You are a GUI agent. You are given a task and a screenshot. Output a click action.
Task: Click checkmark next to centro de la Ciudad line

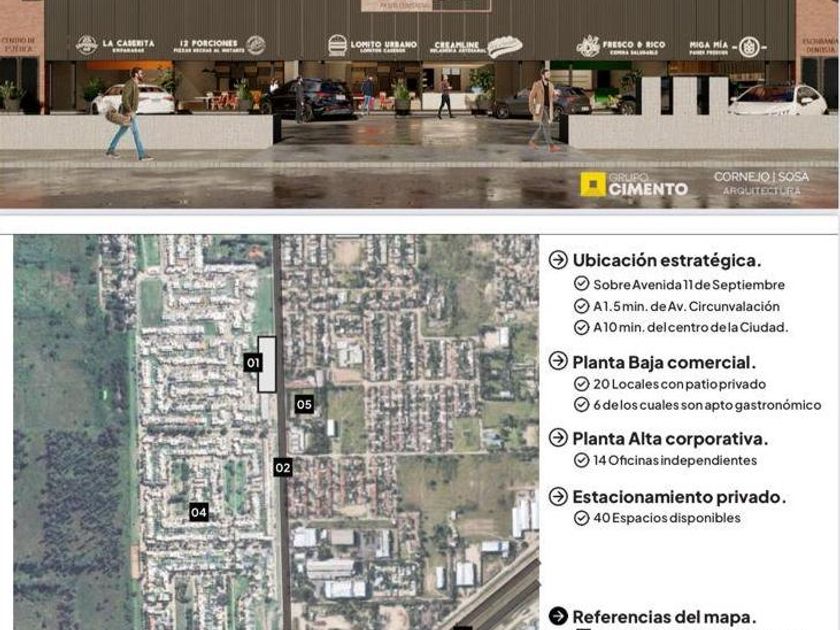pyautogui.click(x=581, y=327)
